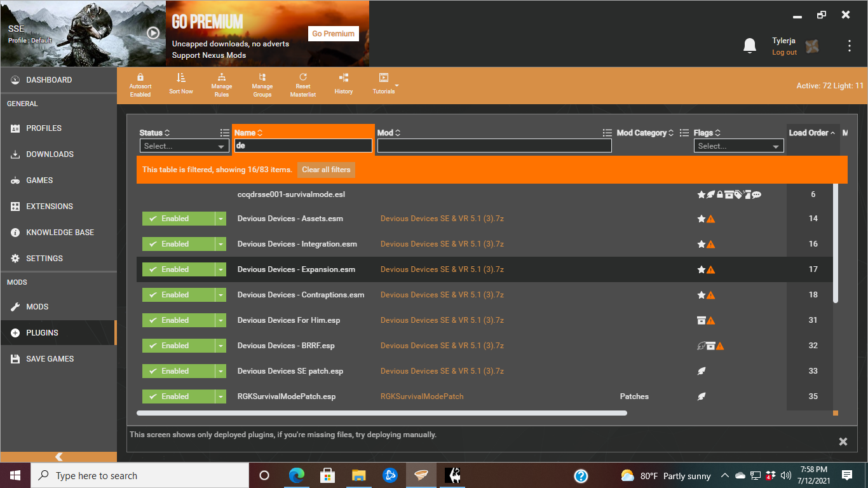Sort by the Load Order column header
The width and height of the screenshot is (868, 488).
(x=812, y=133)
